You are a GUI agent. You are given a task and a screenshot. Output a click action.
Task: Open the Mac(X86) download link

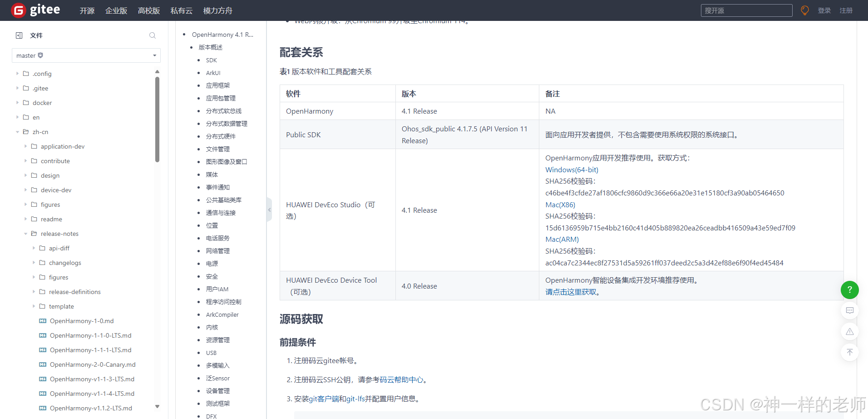[x=560, y=205]
